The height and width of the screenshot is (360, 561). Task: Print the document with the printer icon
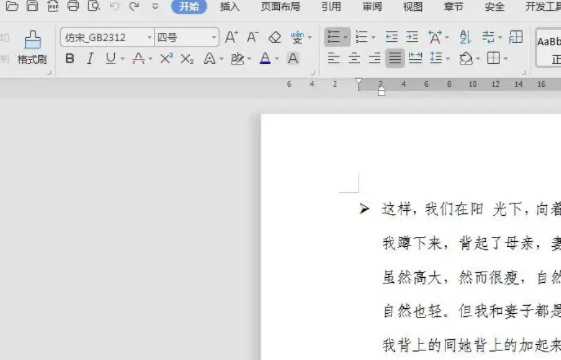pyautogui.click(x=73, y=6)
